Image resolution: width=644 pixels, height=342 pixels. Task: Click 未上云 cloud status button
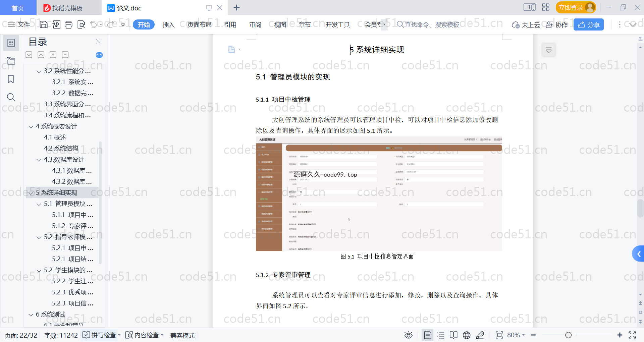click(526, 24)
